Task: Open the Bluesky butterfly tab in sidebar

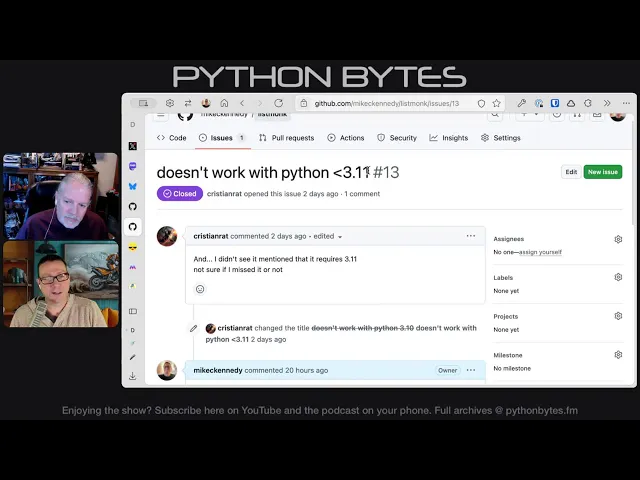Action: coord(133,187)
